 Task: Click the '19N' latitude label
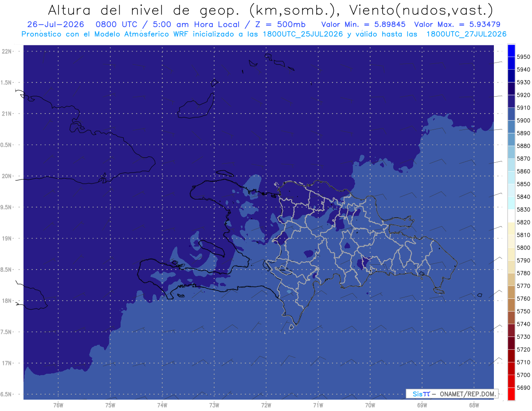[x=7, y=239]
